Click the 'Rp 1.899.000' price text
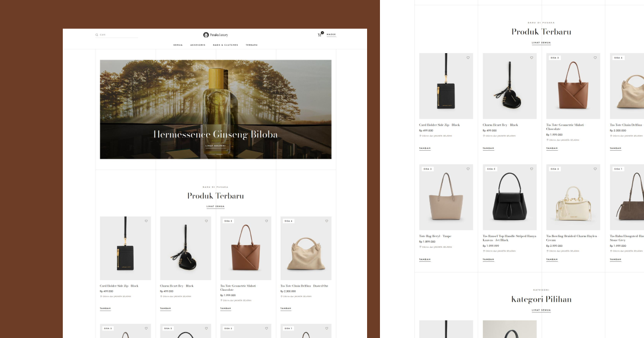The height and width of the screenshot is (338, 644). pyautogui.click(x=427, y=241)
